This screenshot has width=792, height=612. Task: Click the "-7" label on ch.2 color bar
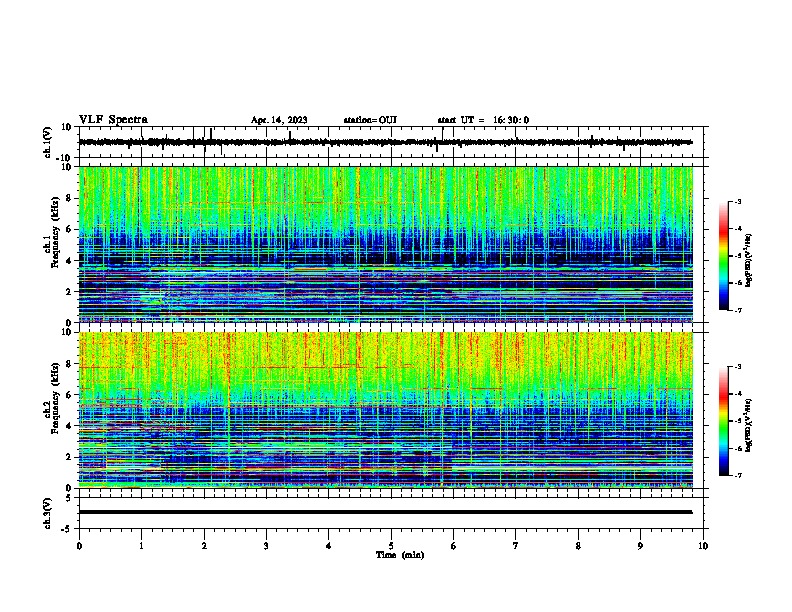click(x=737, y=476)
